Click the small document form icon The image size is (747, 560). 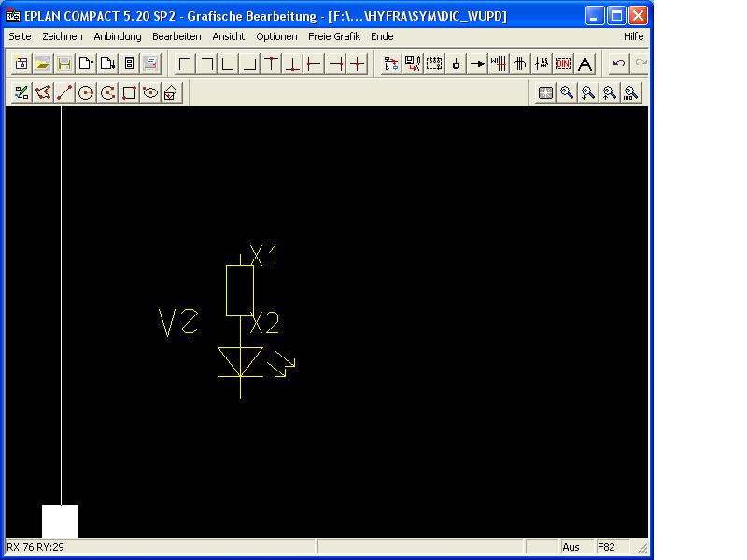point(129,63)
